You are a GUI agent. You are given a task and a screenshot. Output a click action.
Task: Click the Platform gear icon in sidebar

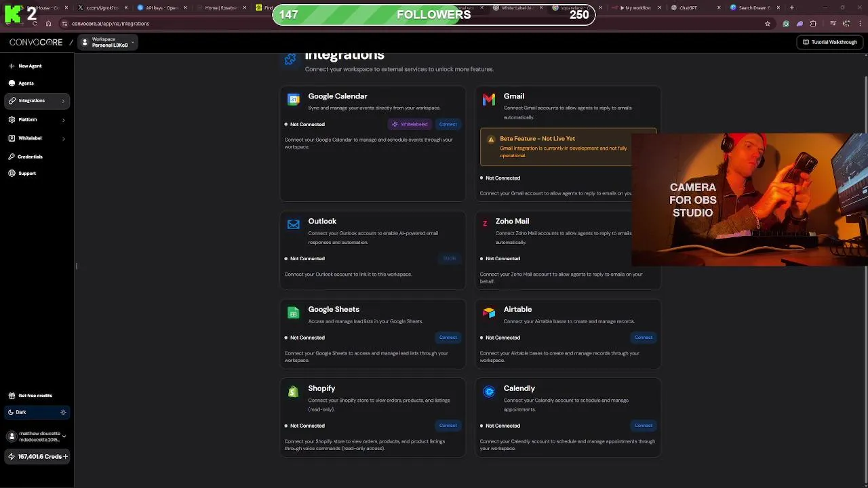pyautogui.click(x=12, y=119)
